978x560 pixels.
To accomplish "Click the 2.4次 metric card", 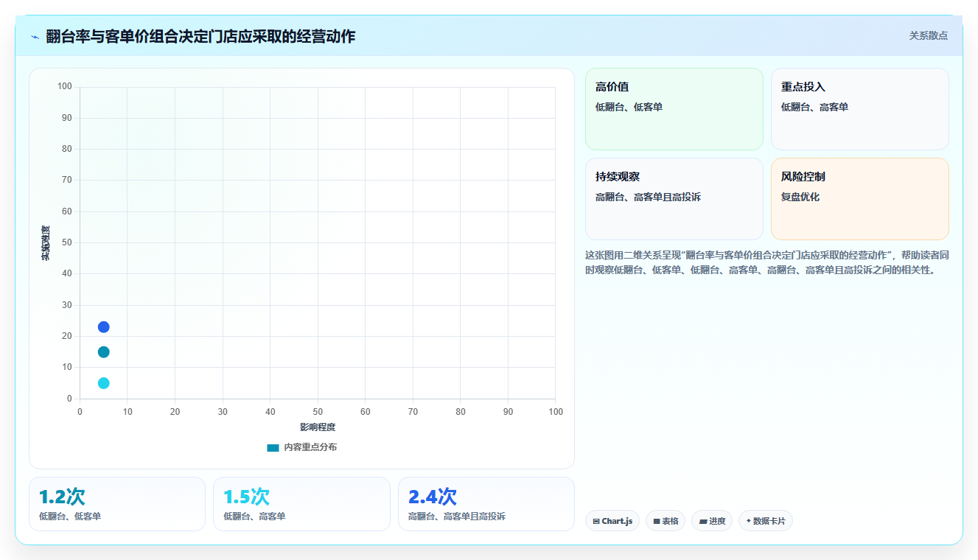I will coord(486,504).
